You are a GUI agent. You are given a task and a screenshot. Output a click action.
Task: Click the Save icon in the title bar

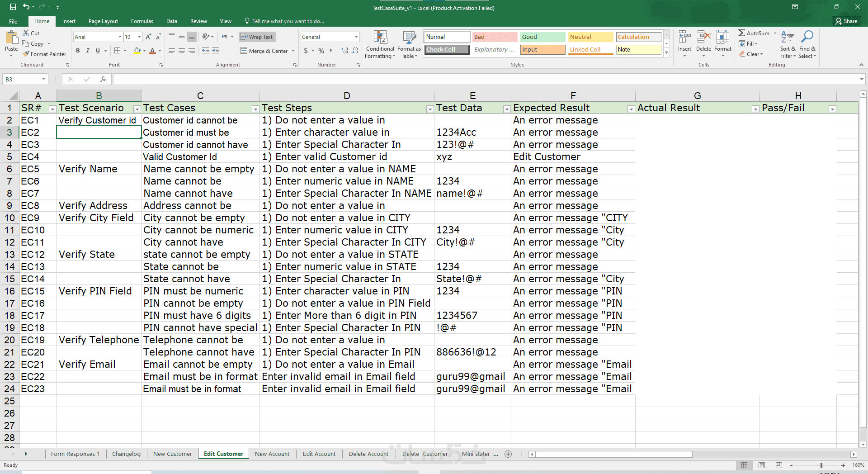point(13,7)
